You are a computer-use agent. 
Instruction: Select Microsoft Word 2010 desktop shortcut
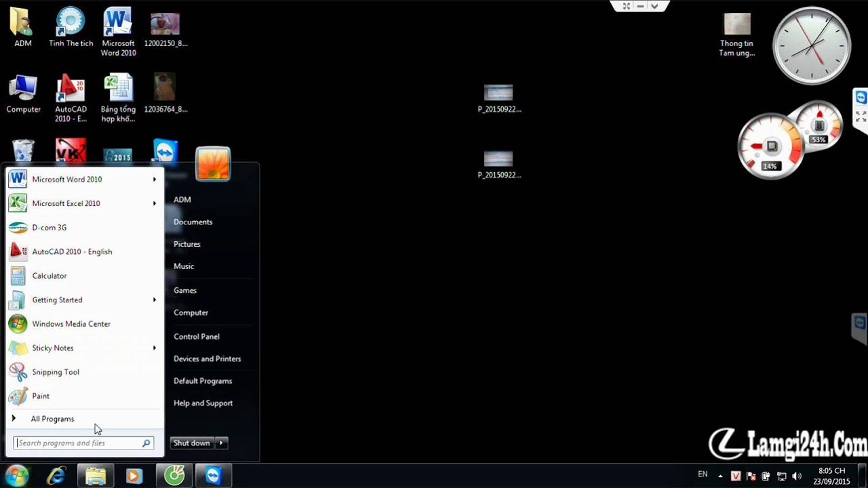click(x=118, y=33)
